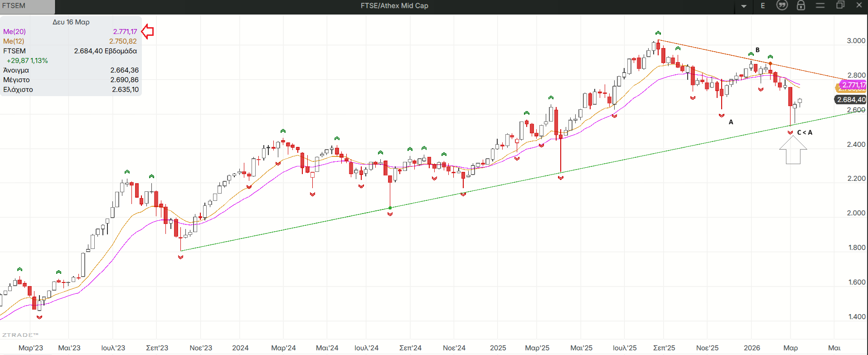Click the FTSEM symbol field at top left

[x=27, y=6]
